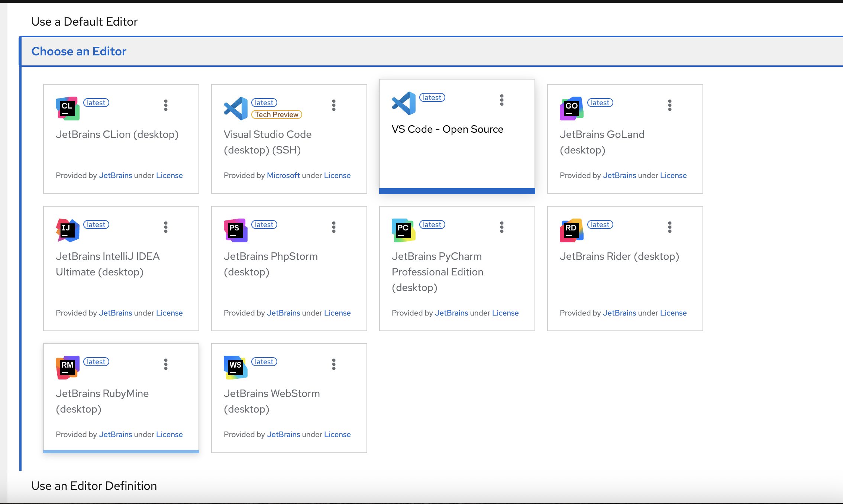Click the JetBrains CLion logo icon

(x=68, y=108)
